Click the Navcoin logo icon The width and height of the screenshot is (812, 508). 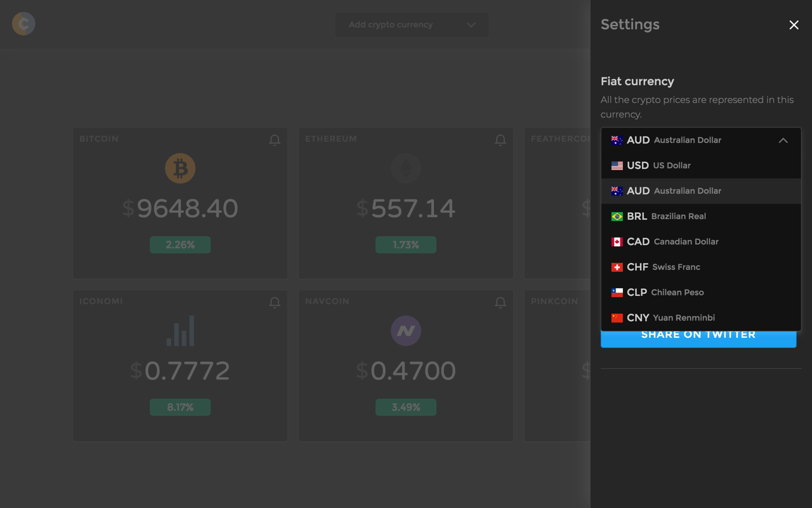[x=405, y=330]
